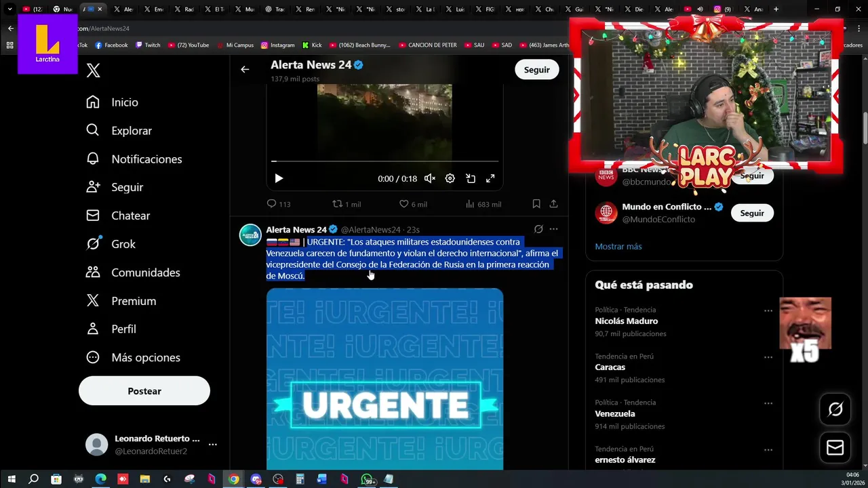Image resolution: width=868 pixels, height=488 pixels.
Task: Open Explorar in the sidebar
Action: click(119, 131)
